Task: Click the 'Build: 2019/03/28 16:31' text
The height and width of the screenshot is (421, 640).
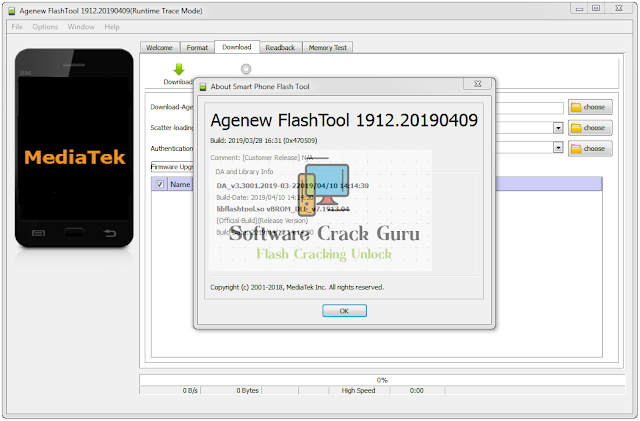Action: tap(264, 140)
